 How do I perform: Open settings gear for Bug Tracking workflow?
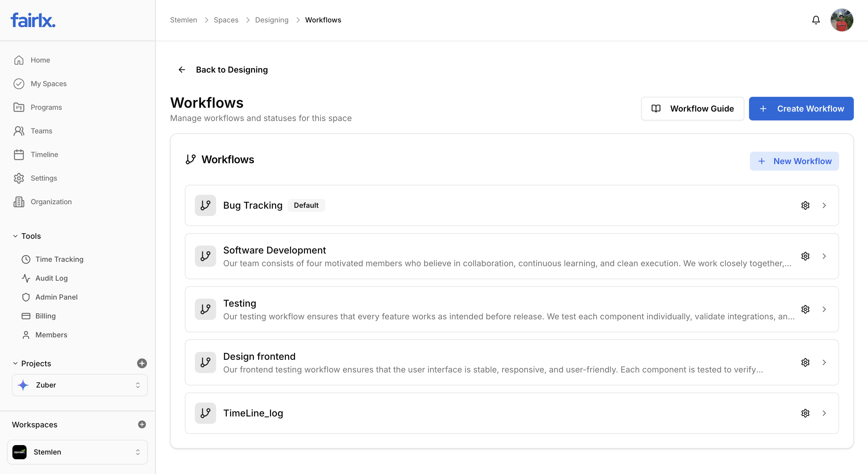pos(805,205)
